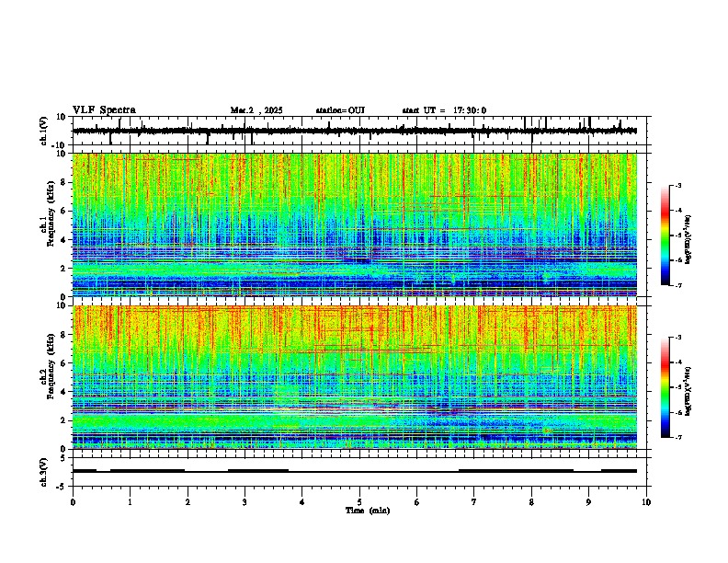The image size is (728, 563).
Task: Click the ch.1 spectrogram panel
Action: point(355,224)
